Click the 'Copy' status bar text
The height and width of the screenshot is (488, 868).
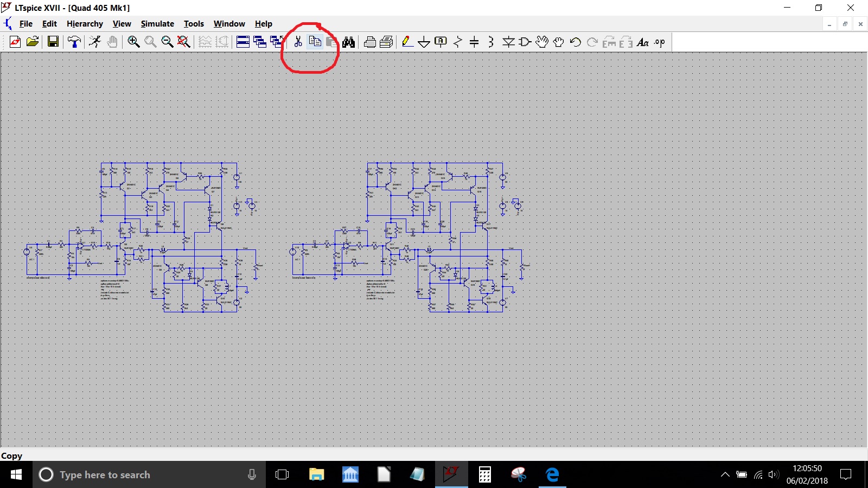(x=11, y=456)
